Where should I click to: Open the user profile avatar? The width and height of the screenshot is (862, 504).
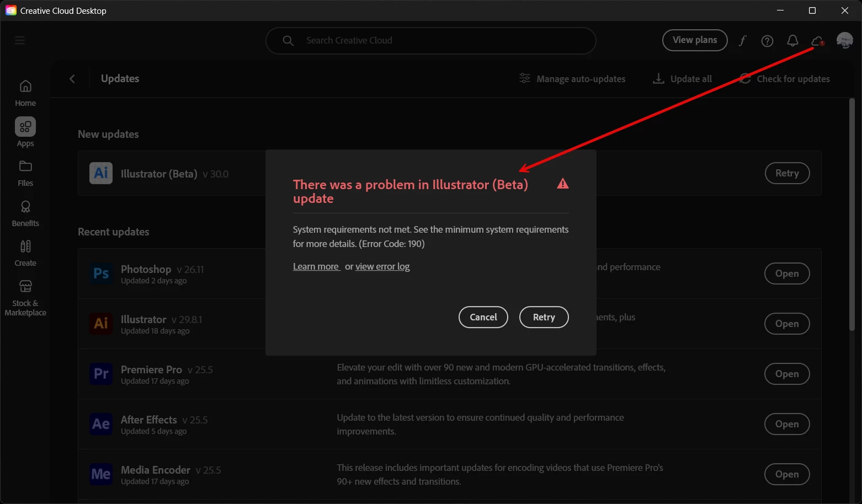[845, 40]
